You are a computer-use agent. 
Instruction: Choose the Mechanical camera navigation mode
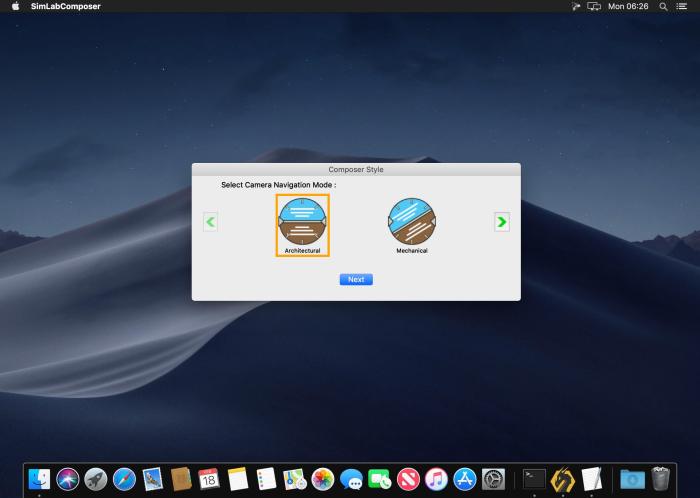(x=411, y=223)
